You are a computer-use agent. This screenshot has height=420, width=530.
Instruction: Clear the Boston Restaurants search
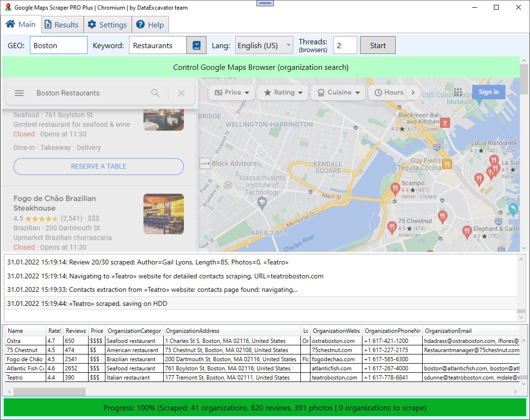coord(181,93)
